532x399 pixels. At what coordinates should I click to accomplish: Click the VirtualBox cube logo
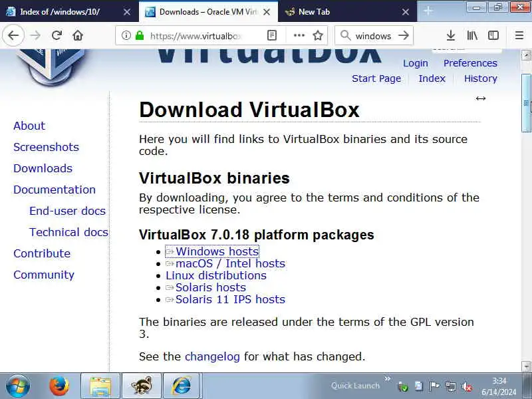point(51,66)
